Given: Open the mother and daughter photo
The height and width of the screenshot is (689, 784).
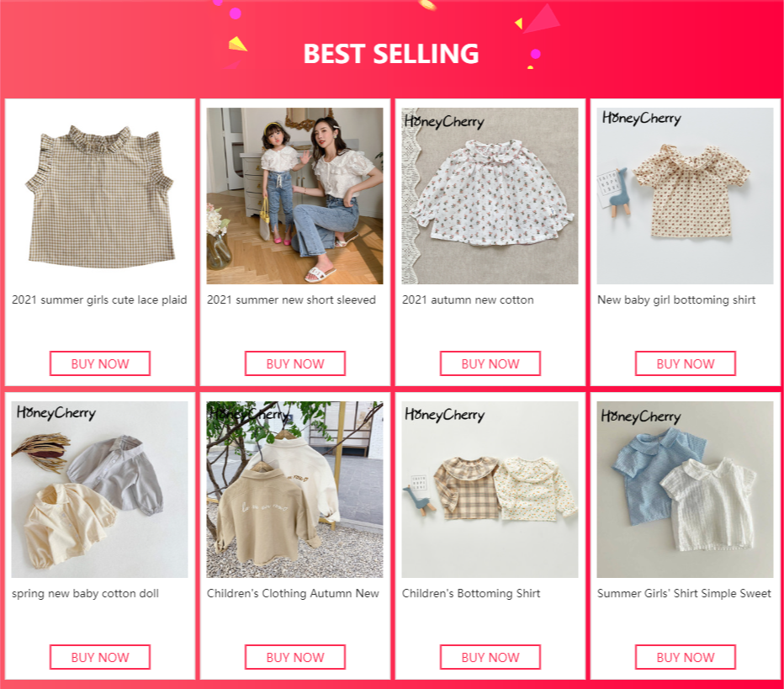Looking at the screenshot, I should coord(295,196).
